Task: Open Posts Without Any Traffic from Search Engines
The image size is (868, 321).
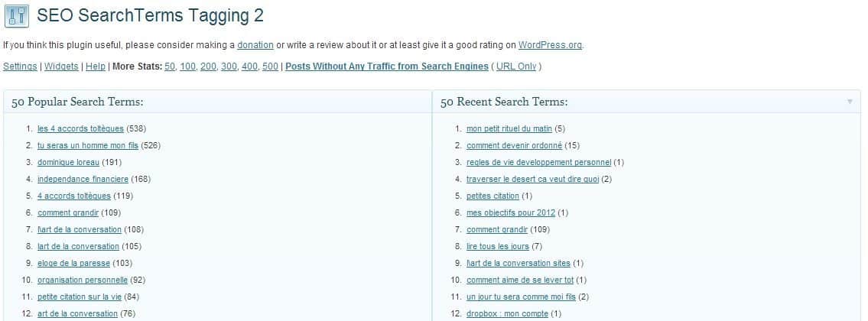Action: click(x=387, y=66)
